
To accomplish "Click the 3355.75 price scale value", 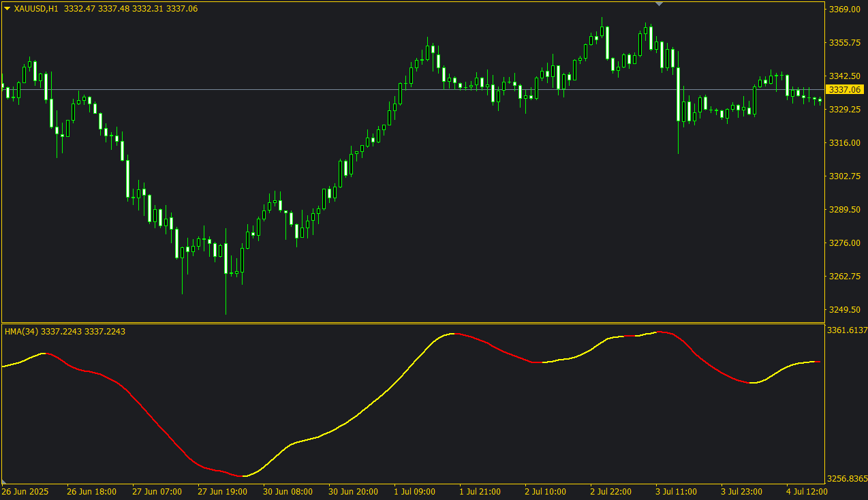I will (843, 43).
